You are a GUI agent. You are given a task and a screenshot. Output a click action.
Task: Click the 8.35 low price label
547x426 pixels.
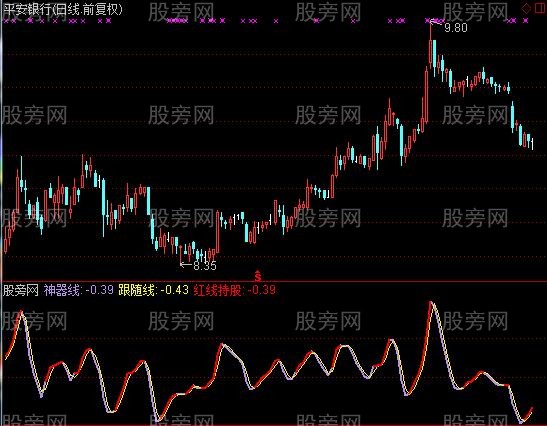[x=205, y=266]
